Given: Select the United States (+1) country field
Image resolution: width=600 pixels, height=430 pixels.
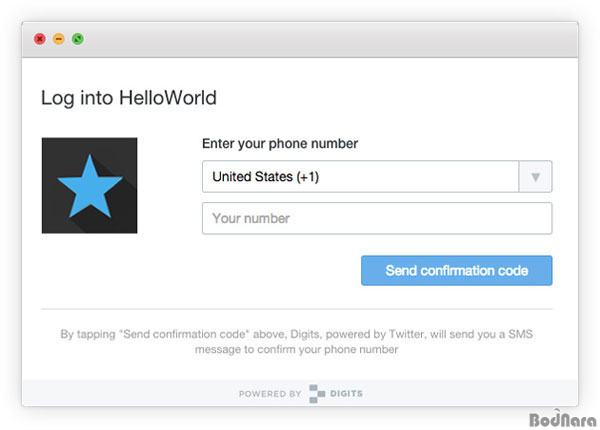Looking at the screenshot, I should tap(377, 177).
